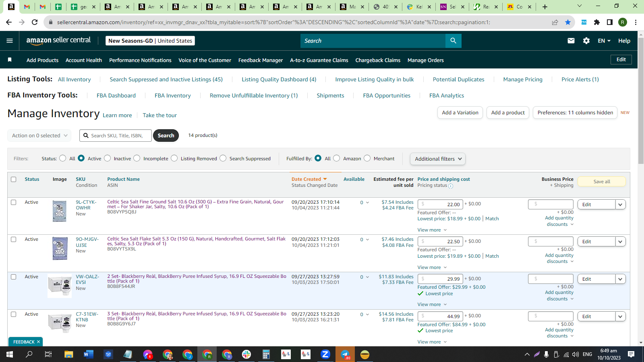Open Zoom from the taskbar
Screen dimensions: 644x362
[x=325, y=354]
